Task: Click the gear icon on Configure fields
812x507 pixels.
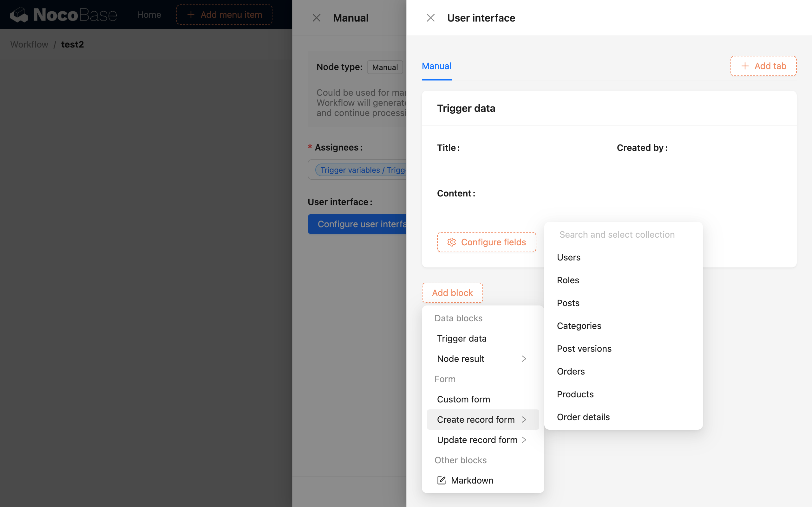Action: tap(452, 242)
